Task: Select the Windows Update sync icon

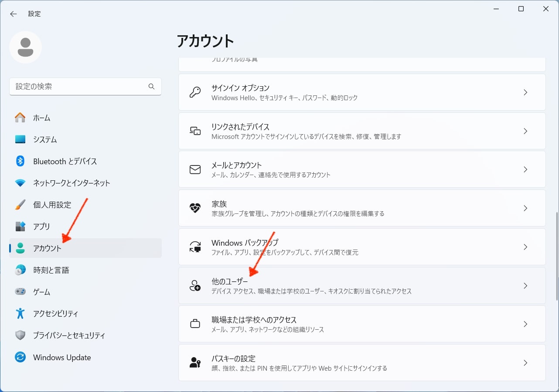Action: [x=20, y=357]
